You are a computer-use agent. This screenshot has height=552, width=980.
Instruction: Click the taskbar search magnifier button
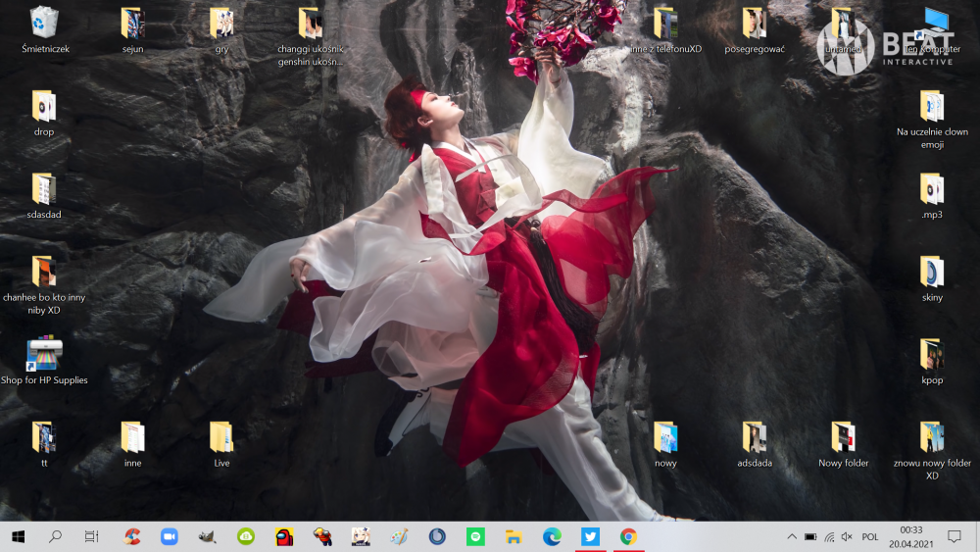(x=55, y=536)
